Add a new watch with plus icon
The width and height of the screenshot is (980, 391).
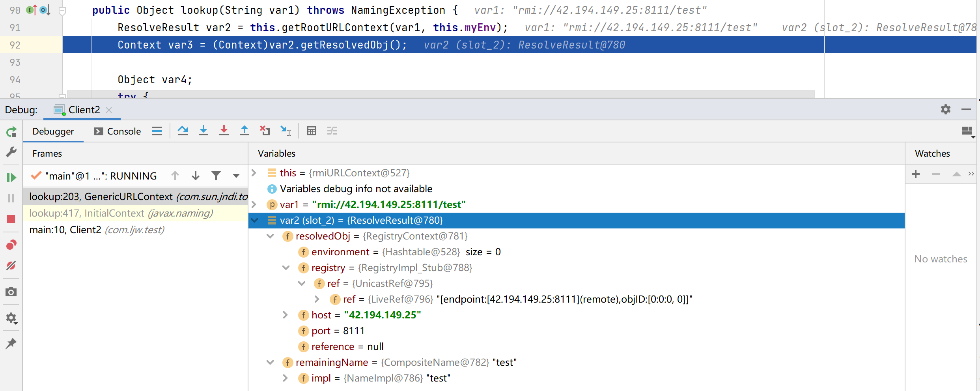coord(916,174)
